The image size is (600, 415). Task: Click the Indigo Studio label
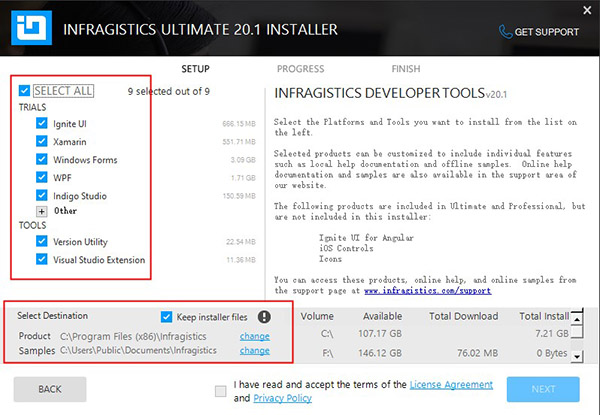(x=80, y=196)
